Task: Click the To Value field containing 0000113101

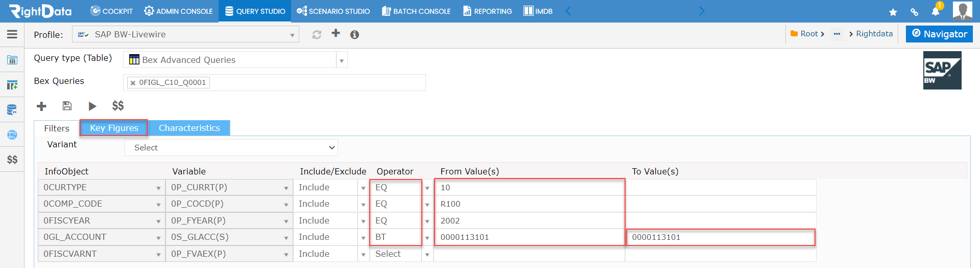Action: click(721, 237)
